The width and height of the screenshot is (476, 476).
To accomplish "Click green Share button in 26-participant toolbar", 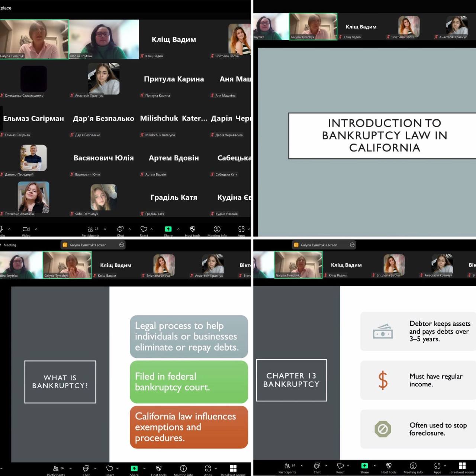I will coord(134,469).
